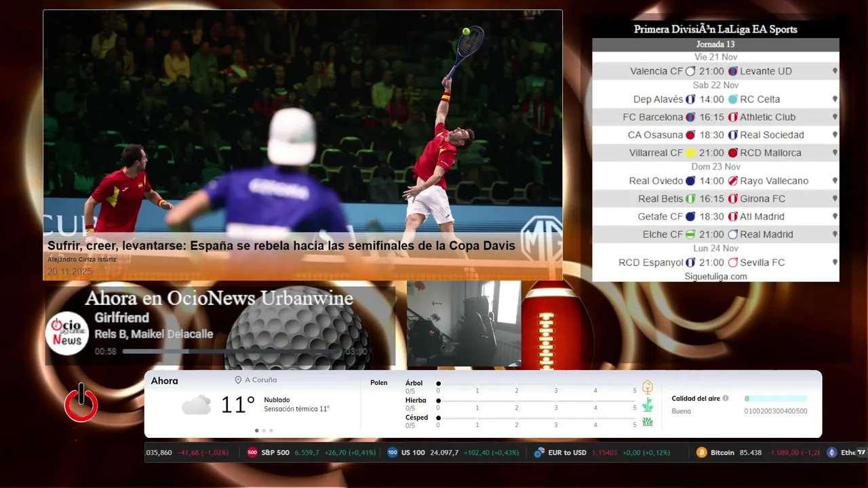Click Sevilla FC club crest
Viewport: 868px width, 488px height.
[x=732, y=262]
